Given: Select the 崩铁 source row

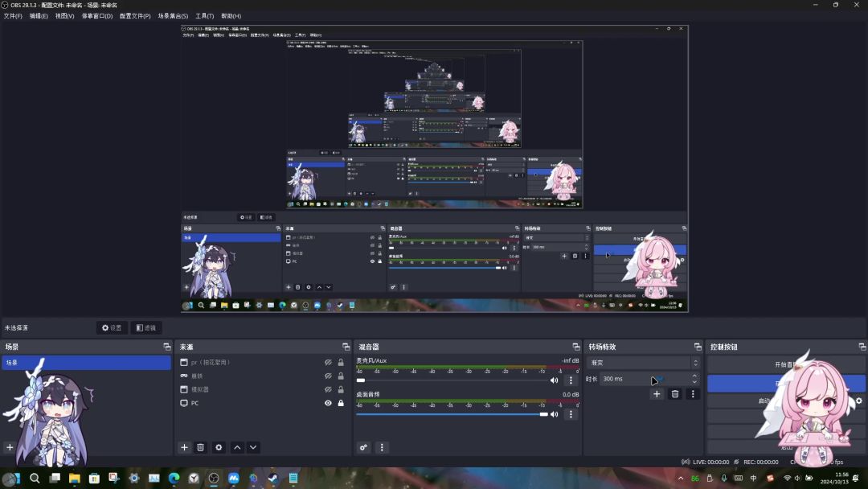Looking at the screenshot, I should [x=264, y=376].
